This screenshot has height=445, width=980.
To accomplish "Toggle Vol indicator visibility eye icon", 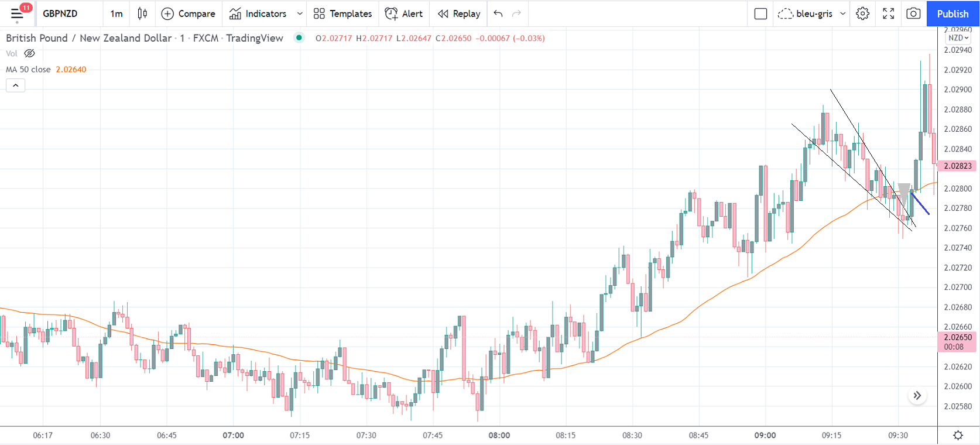I will click(x=29, y=53).
